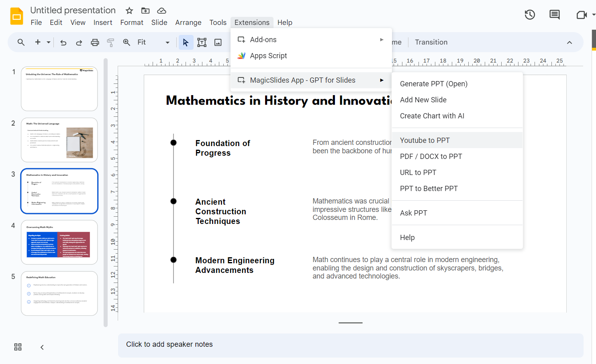
Task: Select slide 4 Overcoming Math Myths thumbnail
Action: [x=59, y=242]
